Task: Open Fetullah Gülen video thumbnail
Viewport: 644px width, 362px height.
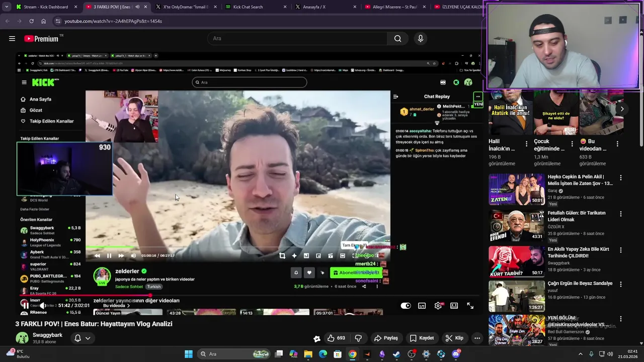Action: (x=517, y=225)
